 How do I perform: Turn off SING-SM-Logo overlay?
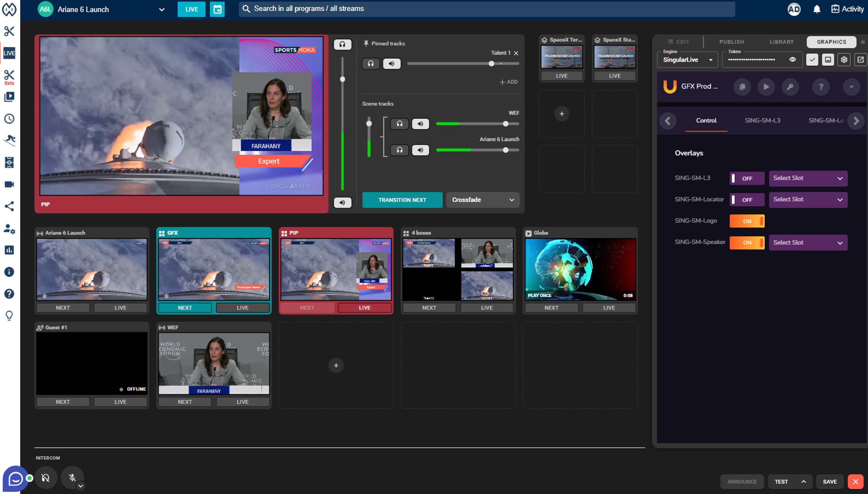point(747,221)
